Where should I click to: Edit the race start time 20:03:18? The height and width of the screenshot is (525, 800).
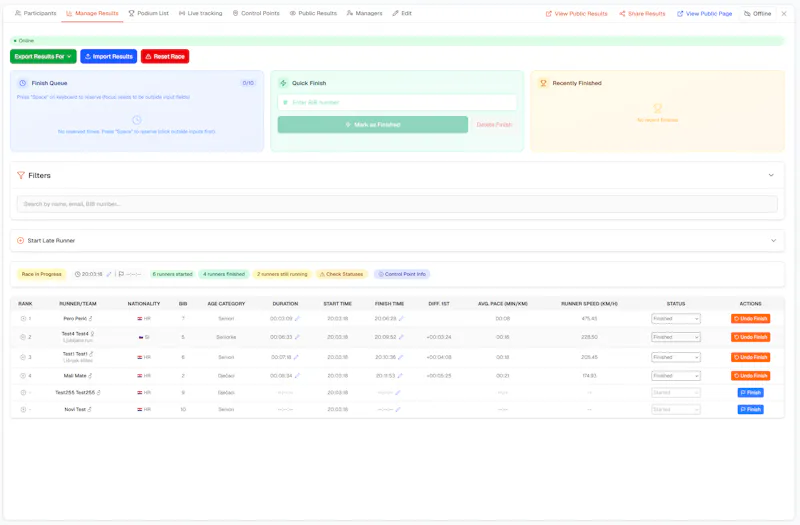coord(109,274)
